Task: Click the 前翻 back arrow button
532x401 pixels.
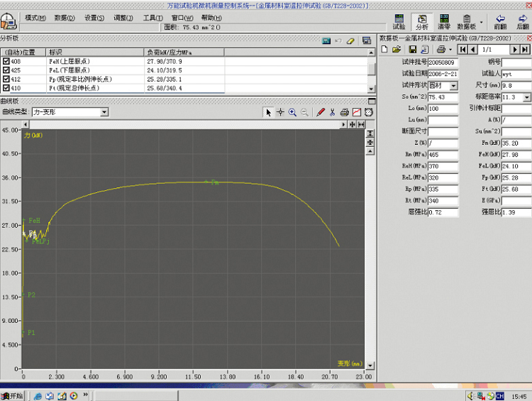Action: [501, 22]
